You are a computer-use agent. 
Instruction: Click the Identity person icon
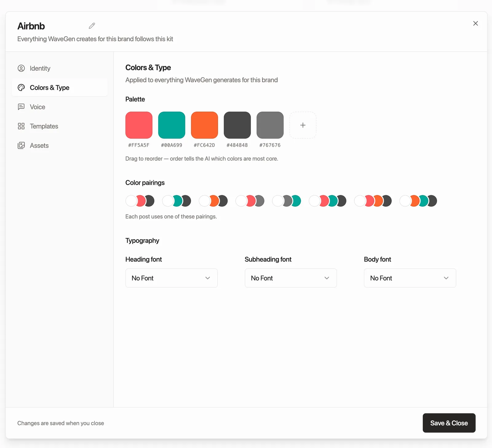[21, 68]
